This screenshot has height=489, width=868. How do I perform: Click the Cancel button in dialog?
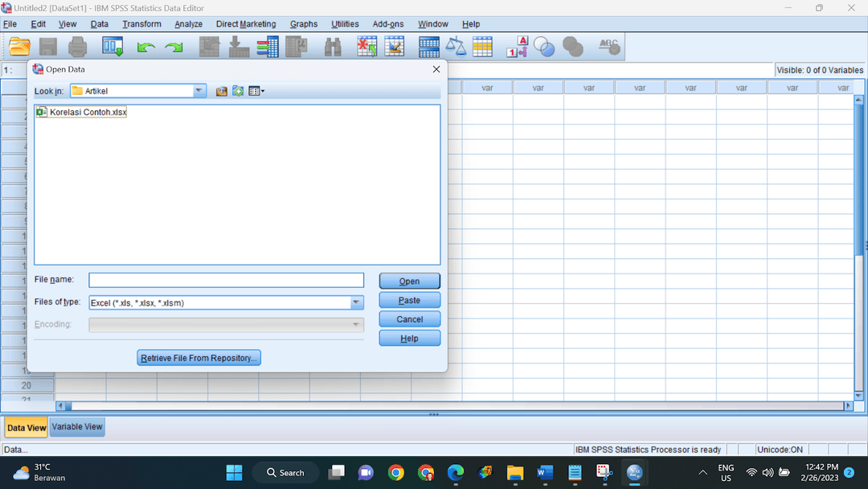click(410, 319)
